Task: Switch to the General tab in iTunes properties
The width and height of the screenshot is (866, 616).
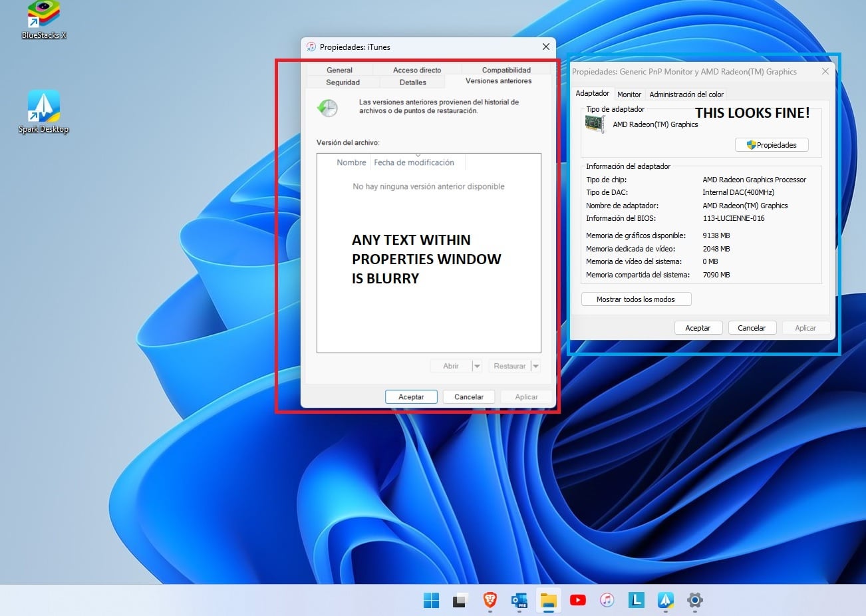Action: click(339, 70)
